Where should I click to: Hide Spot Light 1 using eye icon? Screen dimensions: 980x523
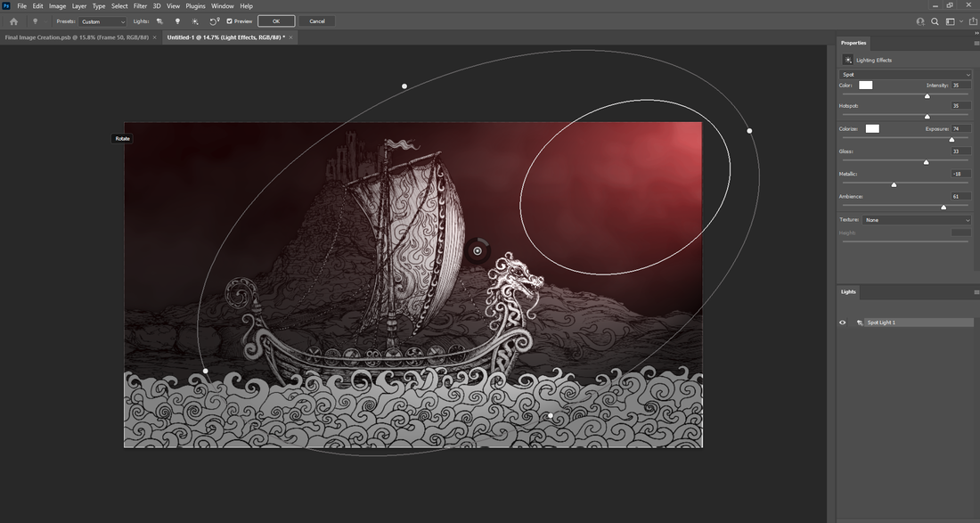click(x=843, y=323)
